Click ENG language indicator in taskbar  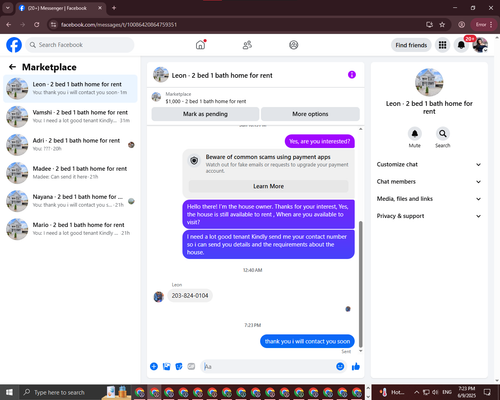coord(447,392)
